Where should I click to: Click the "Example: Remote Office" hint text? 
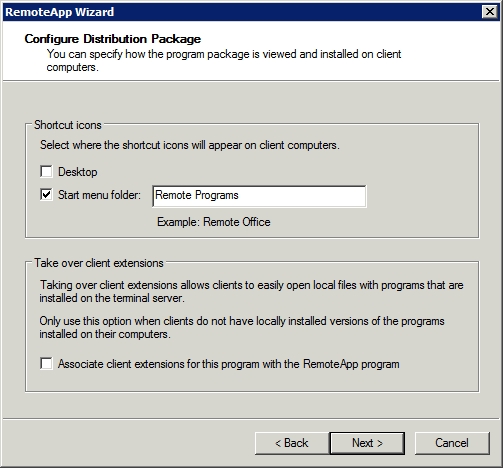(x=214, y=222)
